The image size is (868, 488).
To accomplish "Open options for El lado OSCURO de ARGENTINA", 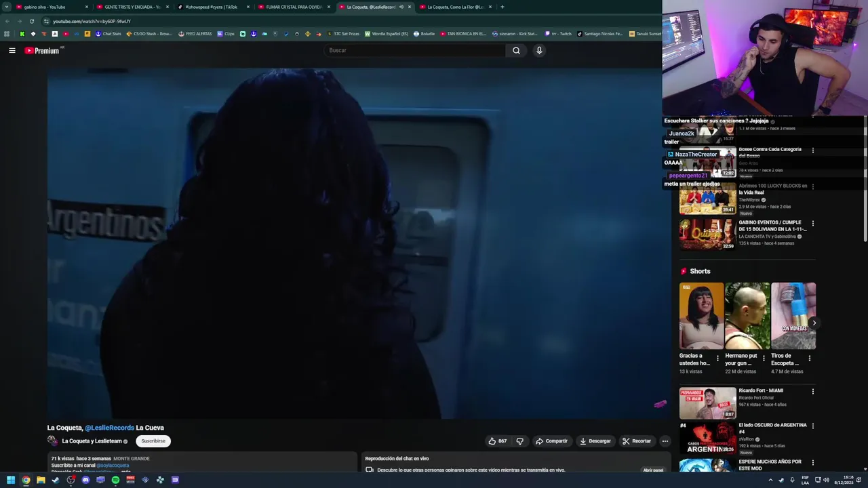I will click(813, 426).
